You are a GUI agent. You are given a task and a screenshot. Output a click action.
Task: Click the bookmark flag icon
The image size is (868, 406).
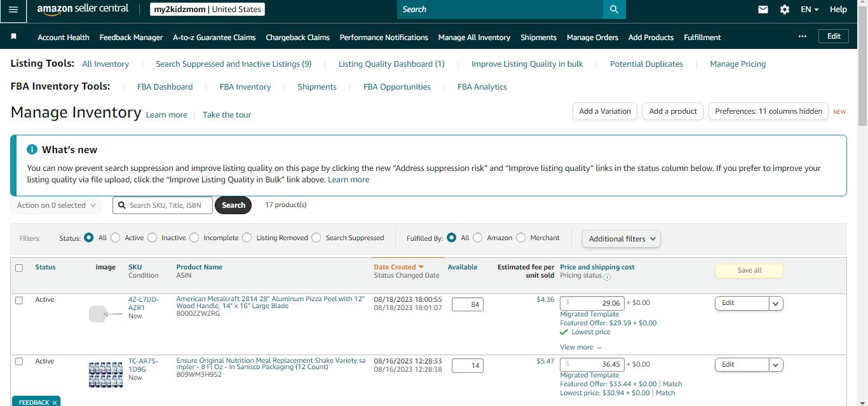pyautogui.click(x=14, y=37)
